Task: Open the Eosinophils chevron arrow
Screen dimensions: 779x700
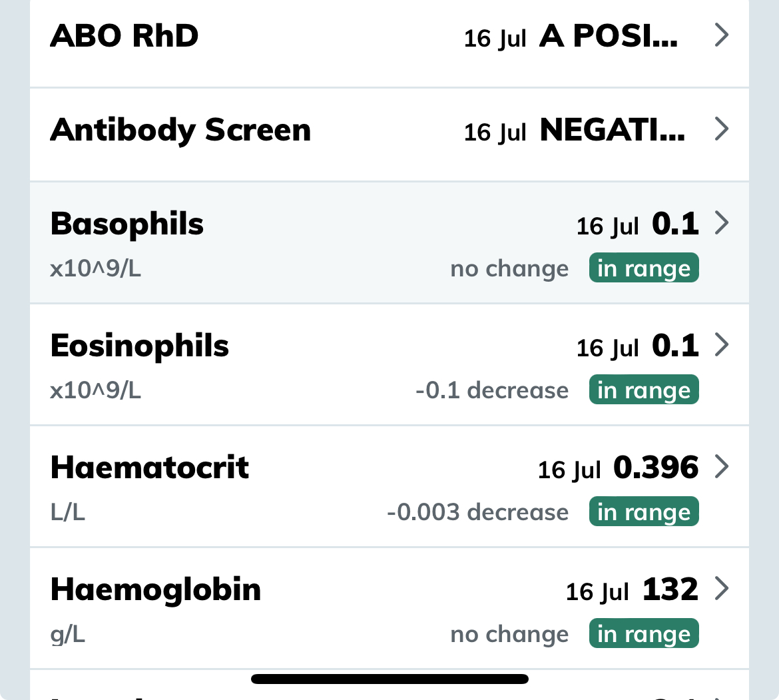Action: [721, 346]
